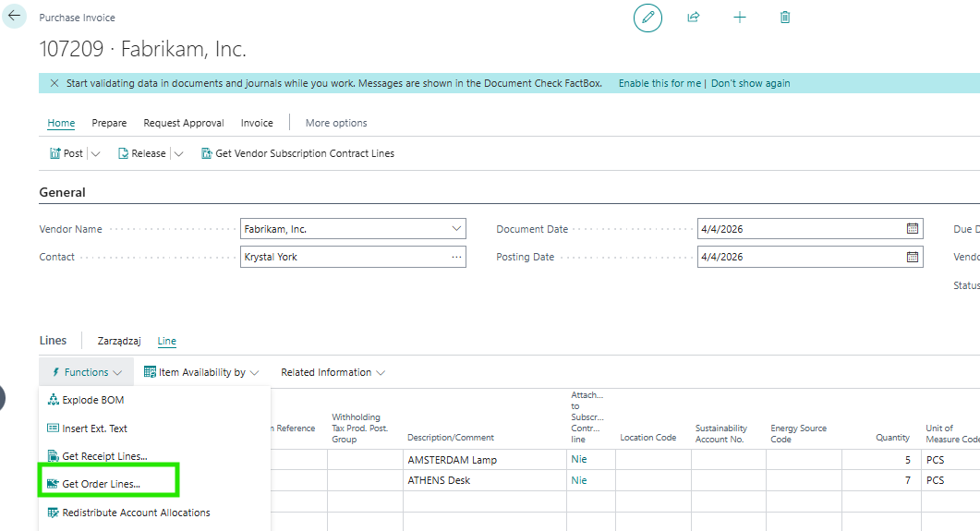Switch to the Prepare tab

109,123
